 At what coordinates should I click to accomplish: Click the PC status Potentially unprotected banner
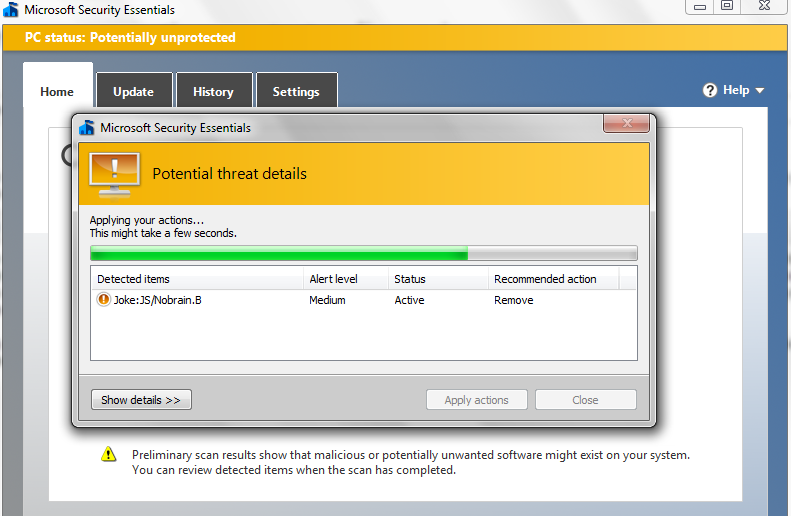click(394, 38)
